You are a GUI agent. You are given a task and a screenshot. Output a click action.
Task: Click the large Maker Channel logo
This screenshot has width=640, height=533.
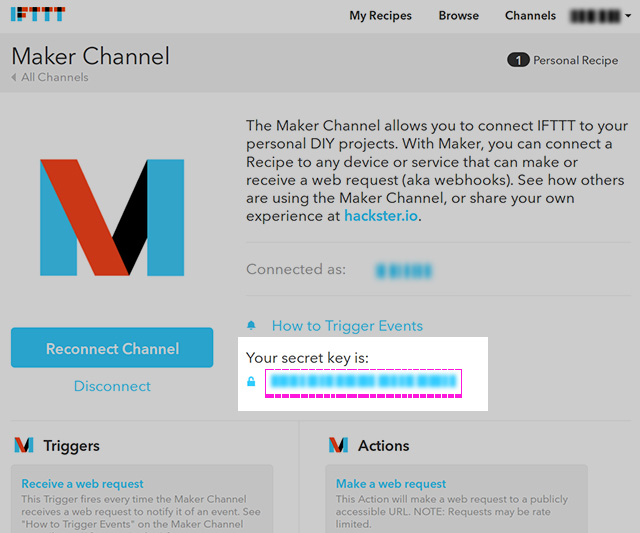[112, 217]
